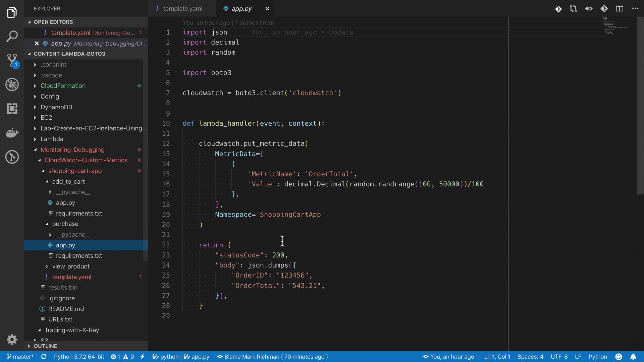Click the synchronize changes icon
This screenshot has width=644, height=362.
pyautogui.click(x=44, y=357)
